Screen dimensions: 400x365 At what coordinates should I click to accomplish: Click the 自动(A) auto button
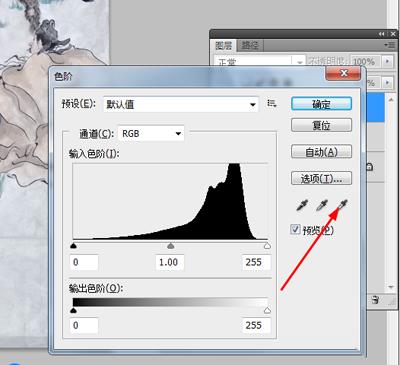[321, 152]
